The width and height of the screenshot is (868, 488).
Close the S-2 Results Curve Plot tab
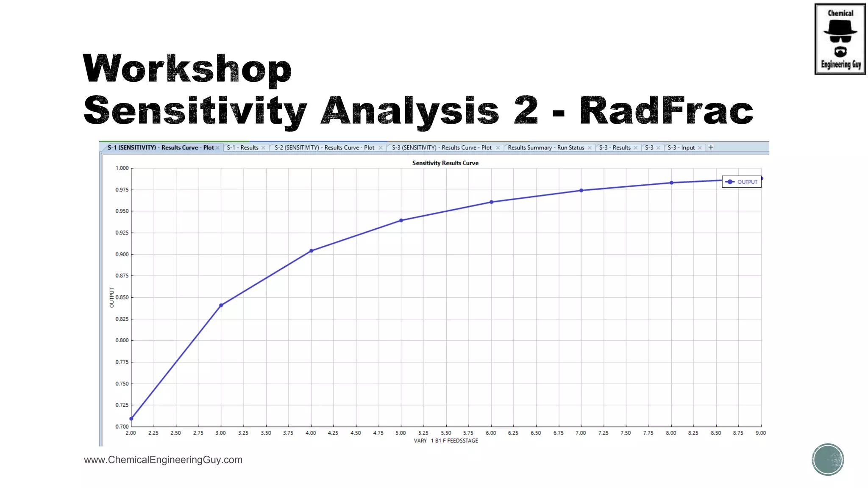tap(380, 148)
